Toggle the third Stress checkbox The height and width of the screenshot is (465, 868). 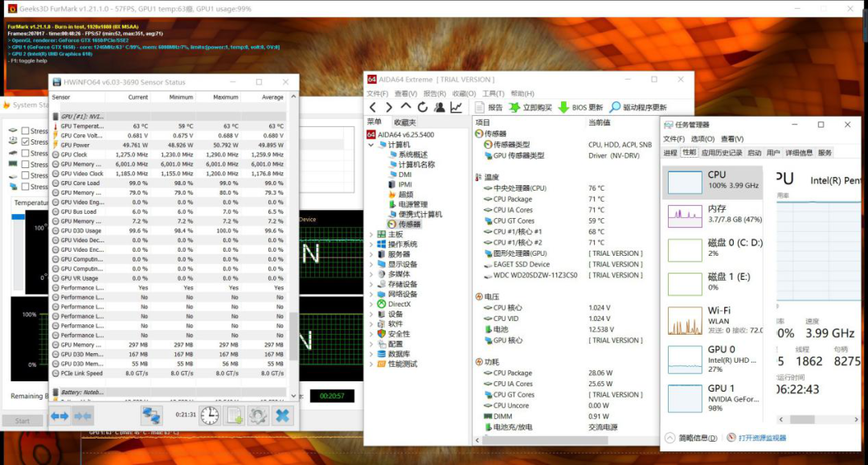coord(26,153)
